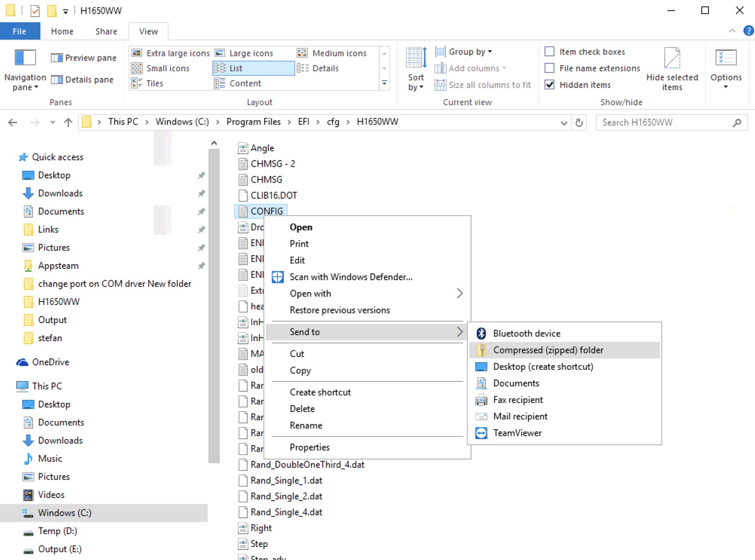
Task: Expand the Open with submenu
Action: click(x=367, y=294)
